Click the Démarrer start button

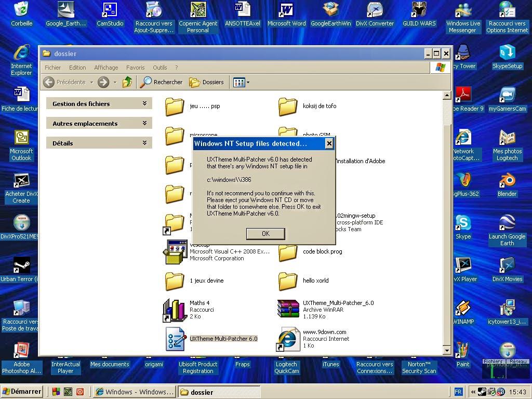pyautogui.click(x=22, y=392)
